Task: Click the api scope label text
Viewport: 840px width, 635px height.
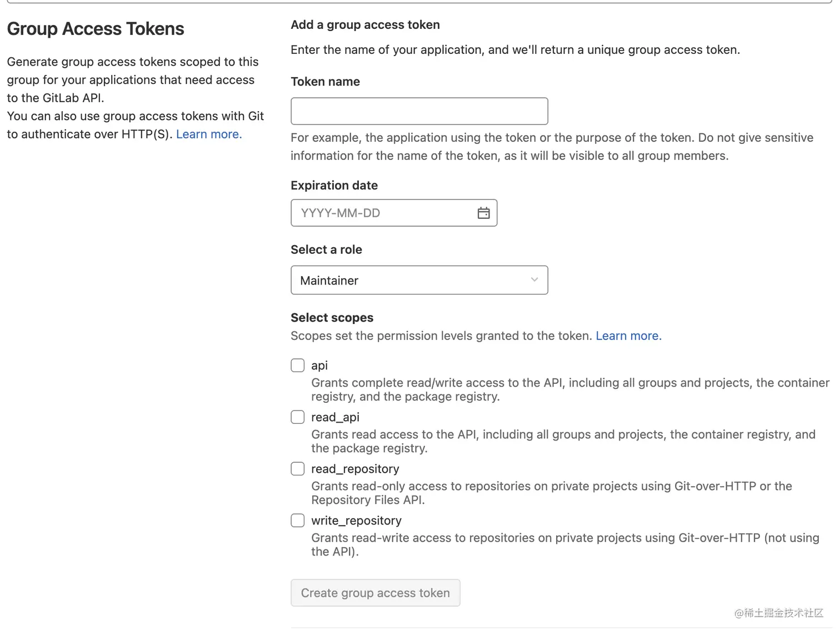Action: pos(319,366)
